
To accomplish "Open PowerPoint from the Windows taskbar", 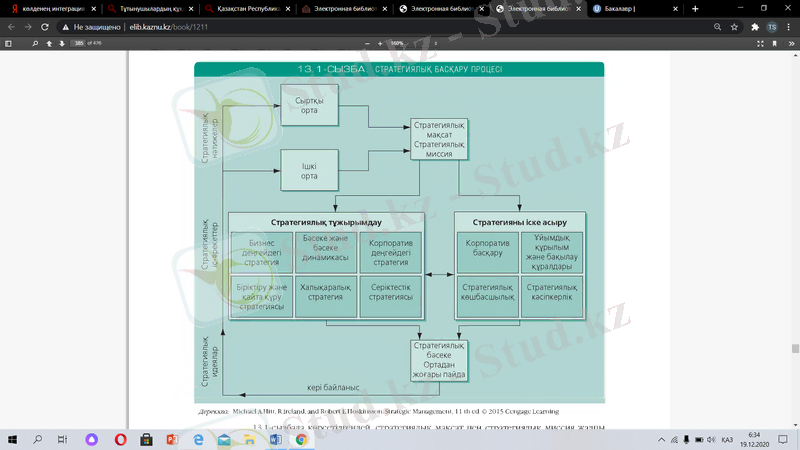I will (x=170, y=439).
